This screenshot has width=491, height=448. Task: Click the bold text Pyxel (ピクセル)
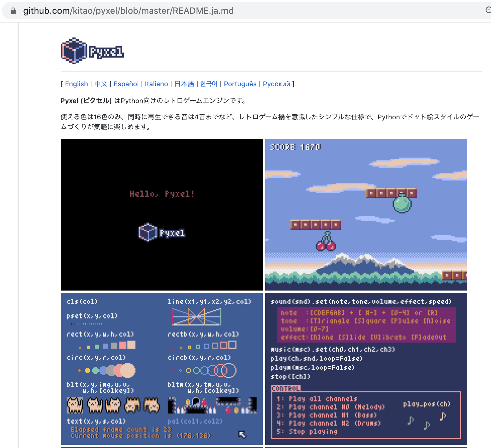(86, 101)
